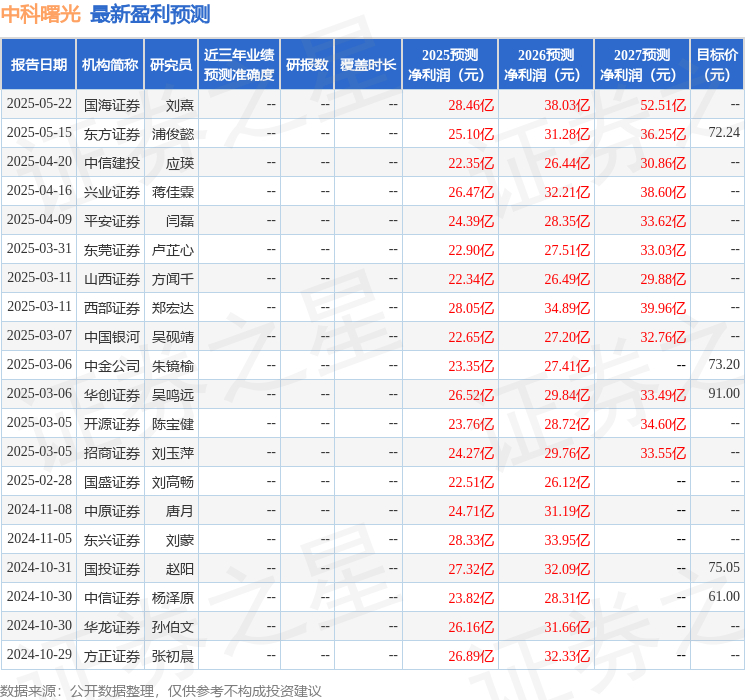Click the 52.51亿 forecast value
745x700 pixels.
point(662,104)
